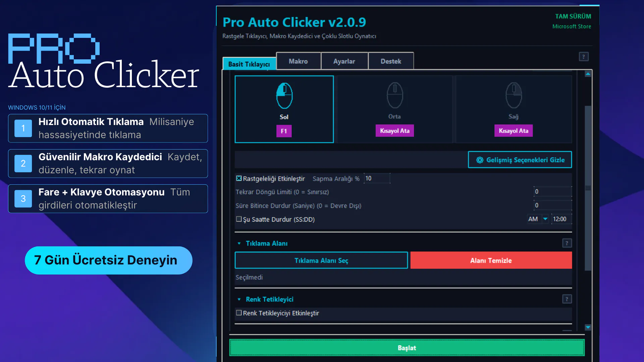The height and width of the screenshot is (362, 644).
Task: Click the Tekrar Döngü Limiti input field
Action: click(553, 191)
